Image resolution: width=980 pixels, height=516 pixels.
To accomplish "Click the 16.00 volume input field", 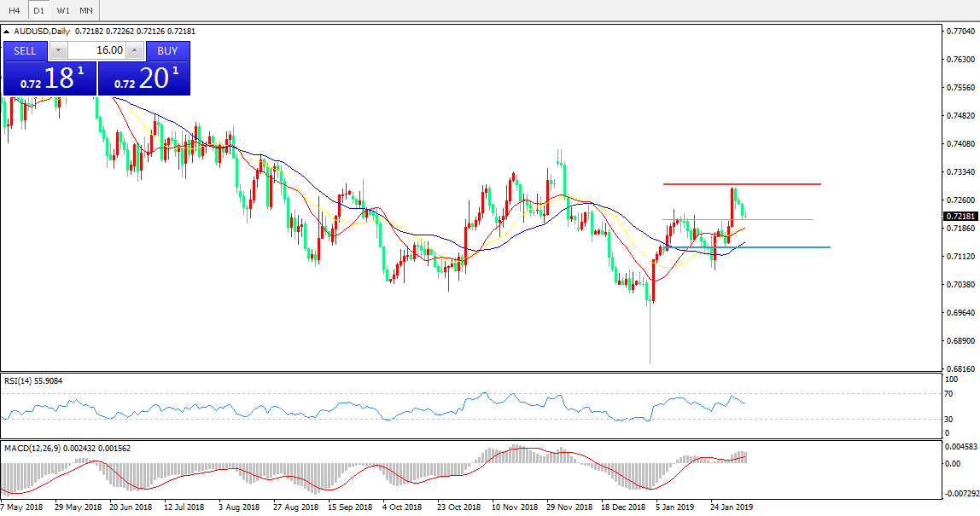I will click(x=96, y=50).
